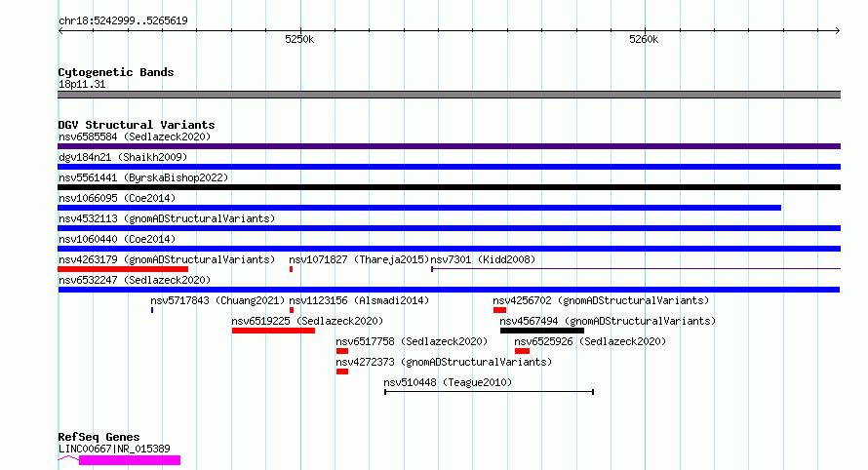Open nsv6525926 (Sedlazeck2020) label

click(x=590, y=341)
